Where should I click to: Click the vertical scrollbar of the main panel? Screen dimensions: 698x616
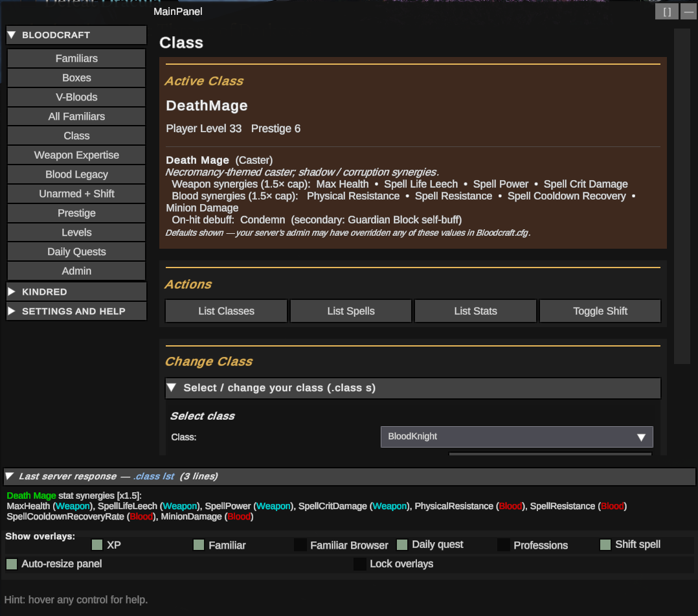click(x=682, y=196)
